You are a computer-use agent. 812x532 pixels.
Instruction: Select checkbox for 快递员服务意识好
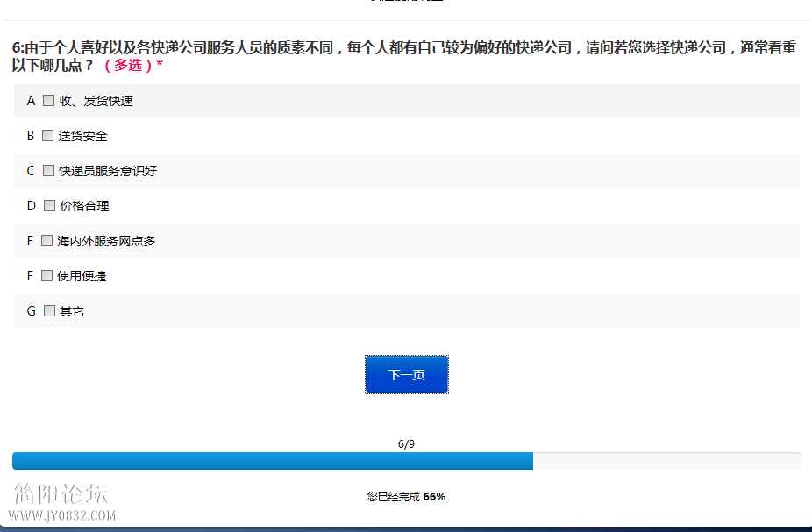click(x=49, y=170)
